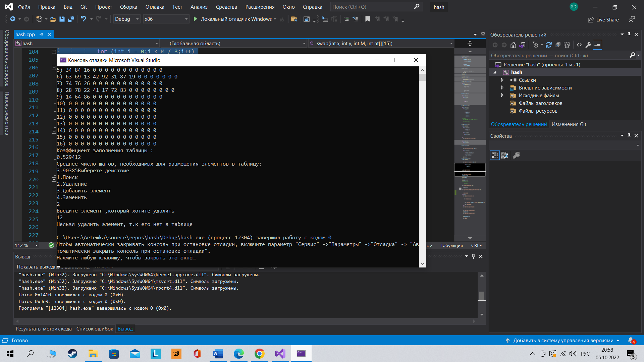This screenshot has width=644, height=362.
Task: Switch to Результаты метрик кода tab
Action: (x=44, y=329)
